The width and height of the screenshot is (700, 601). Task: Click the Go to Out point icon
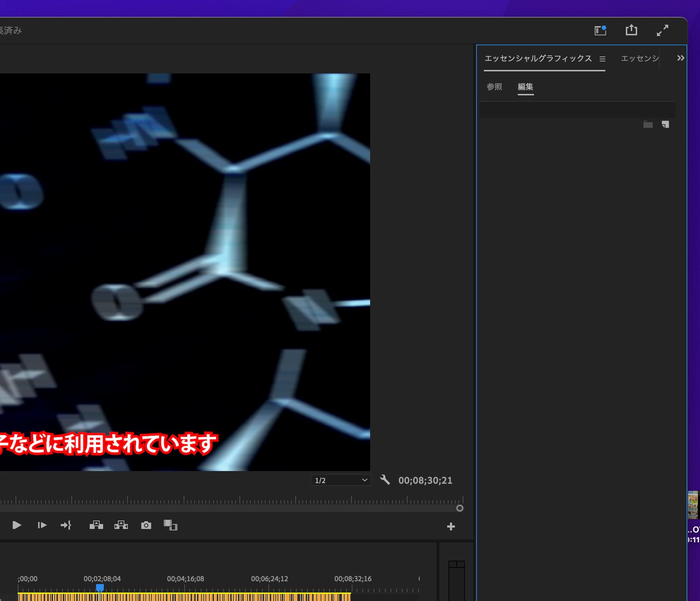tap(66, 525)
